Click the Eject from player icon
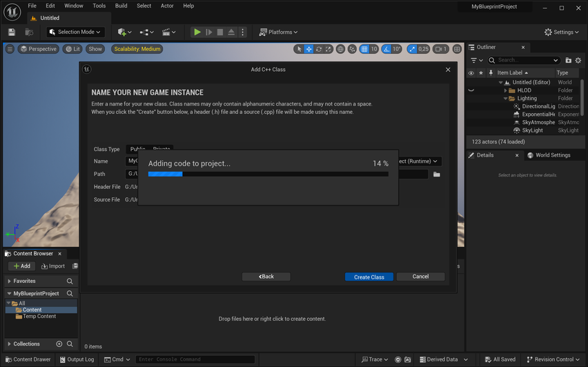Screen dimensions: 588x367 click(x=231, y=32)
